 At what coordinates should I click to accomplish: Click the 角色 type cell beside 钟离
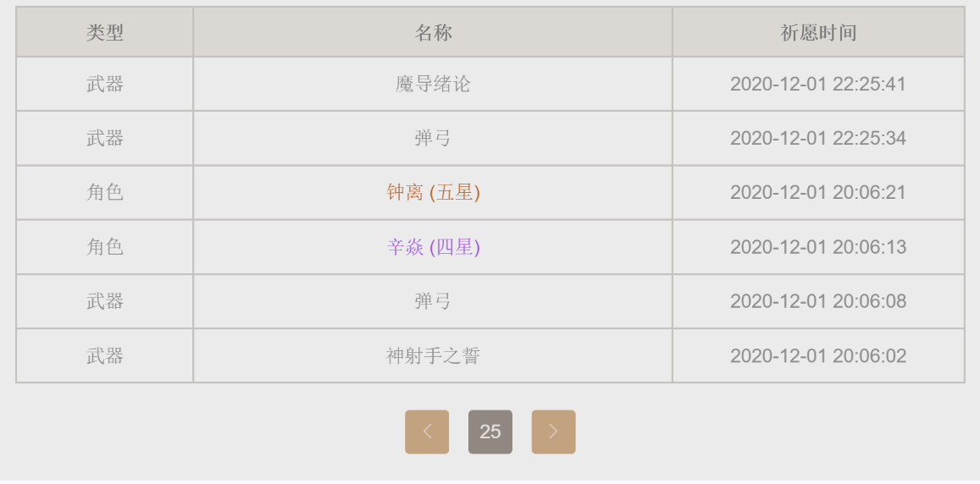104,192
